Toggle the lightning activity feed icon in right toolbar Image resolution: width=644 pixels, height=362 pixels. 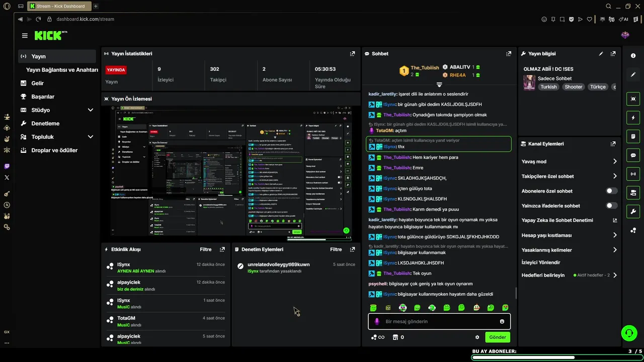pyautogui.click(x=633, y=118)
